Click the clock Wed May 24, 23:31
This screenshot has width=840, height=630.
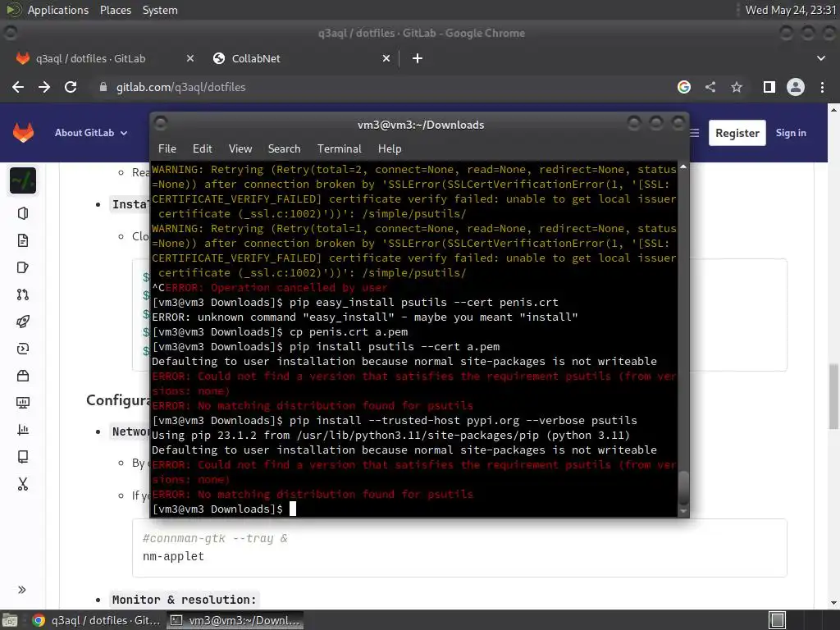click(791, 10)
